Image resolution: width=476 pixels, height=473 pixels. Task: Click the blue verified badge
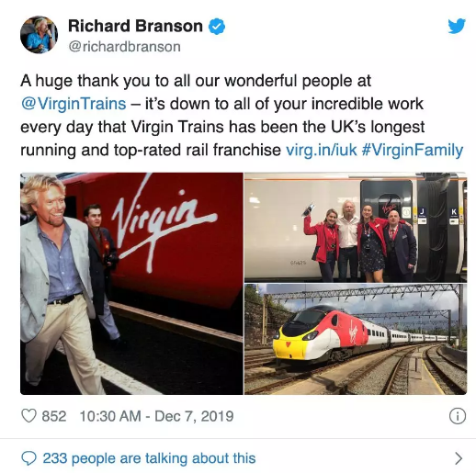click(217, 27)
